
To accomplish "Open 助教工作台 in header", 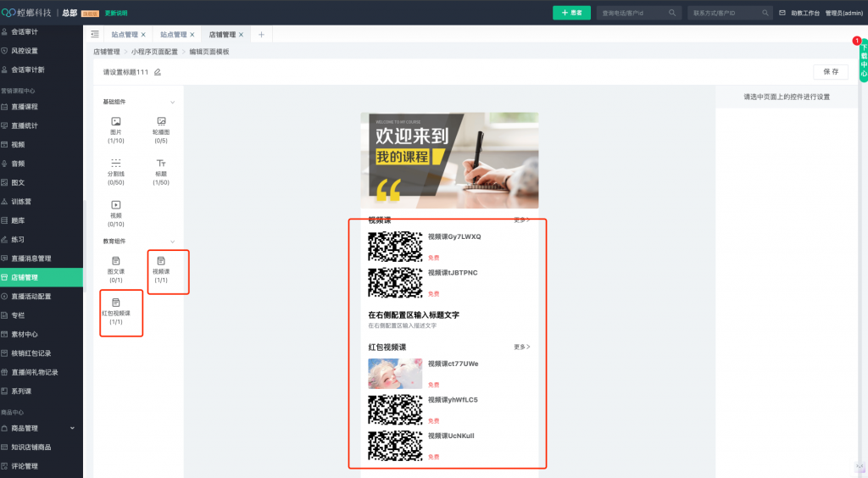I will (805, 13).
